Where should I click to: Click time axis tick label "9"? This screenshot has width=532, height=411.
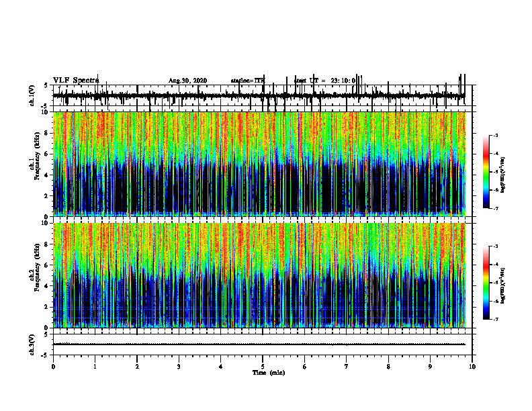pyautogui.click(x=430, y=367)
